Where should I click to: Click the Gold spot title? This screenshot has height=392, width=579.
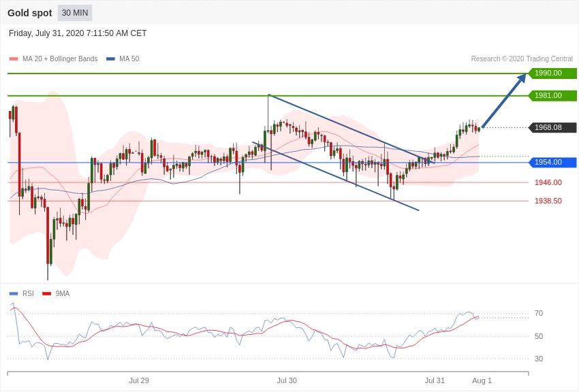30,13
